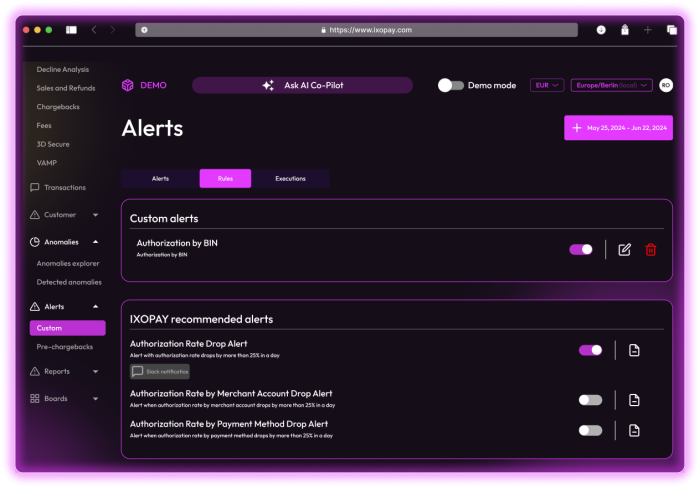
Task: Turn off the Authorization Rate Drop Alert toggle
Action: point(590,350)
